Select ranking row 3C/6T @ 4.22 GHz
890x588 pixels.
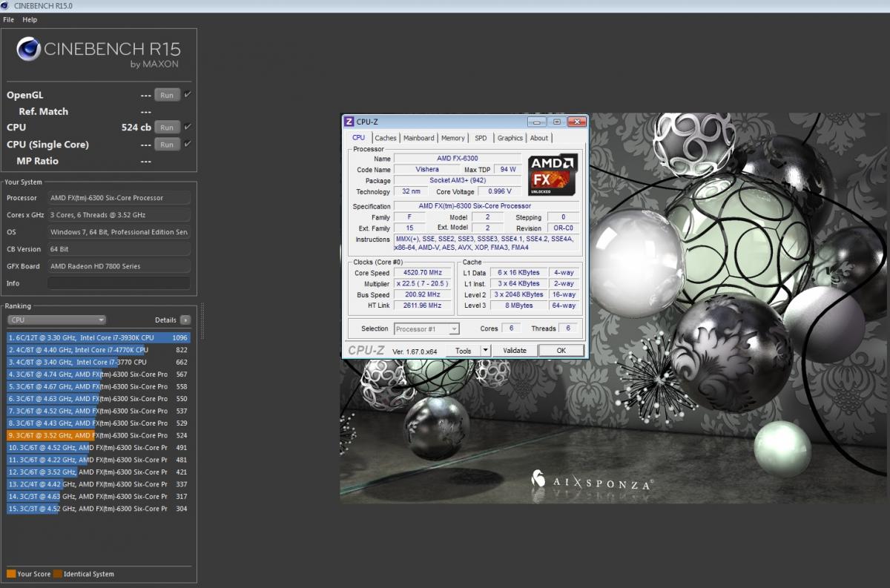(98, 460)
